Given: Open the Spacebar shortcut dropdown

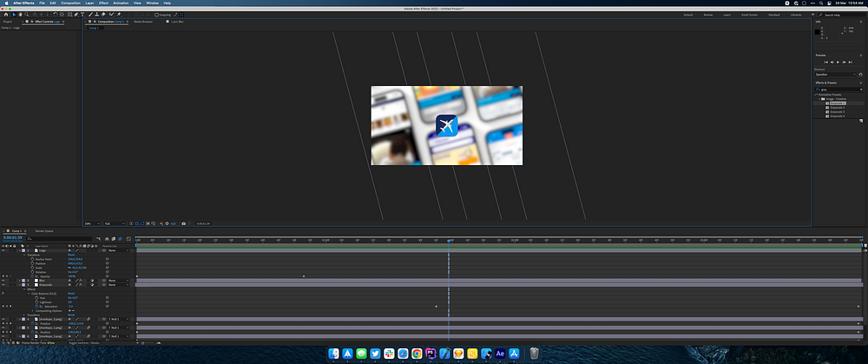Looking at the screenshot, I should (x=835, y=74).
